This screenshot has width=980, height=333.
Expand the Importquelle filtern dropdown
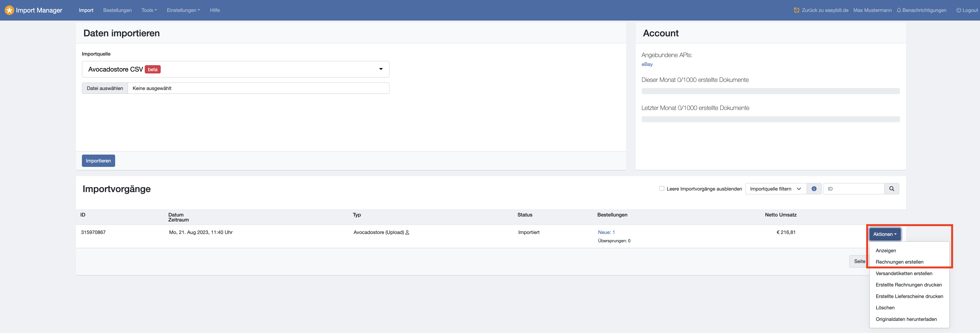(775, 189)
